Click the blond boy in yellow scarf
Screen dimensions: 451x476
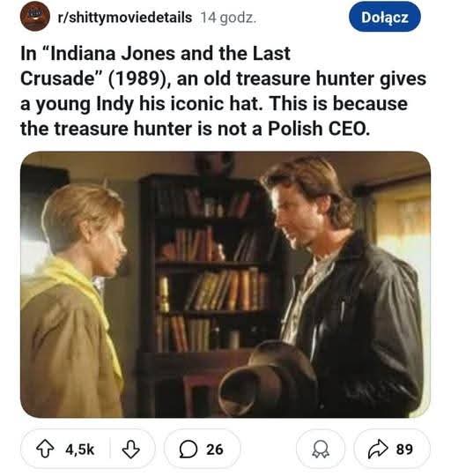pos(74,301)
